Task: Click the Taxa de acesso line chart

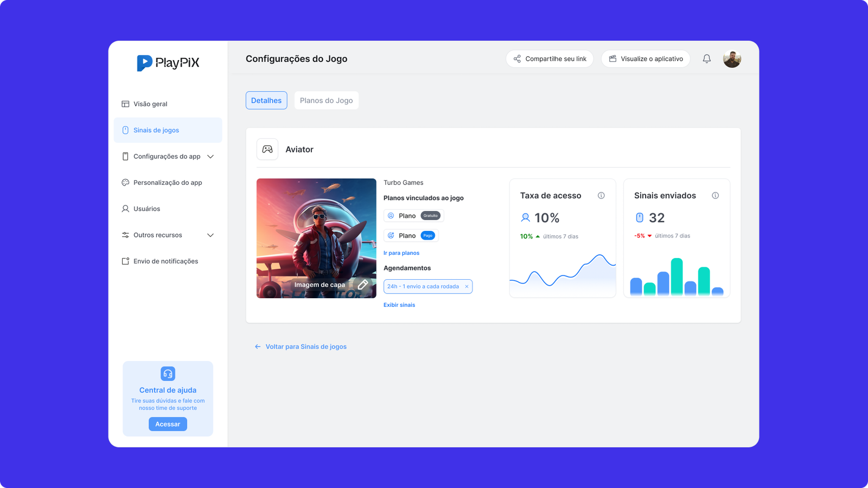Action: tap(563, 275)
